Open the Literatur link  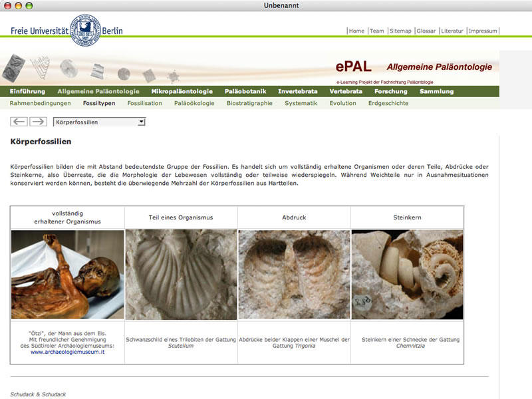(x=452, y=31)
